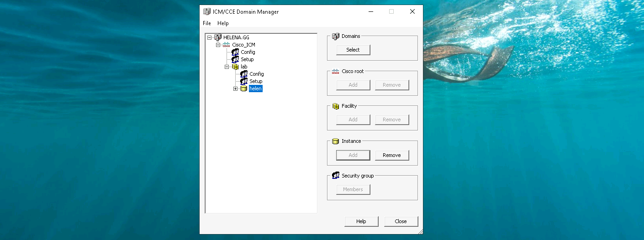This screenshot has width=644, height=240.
Task: Open the Help menu in menu bar
Action: [x=223, y=23]
